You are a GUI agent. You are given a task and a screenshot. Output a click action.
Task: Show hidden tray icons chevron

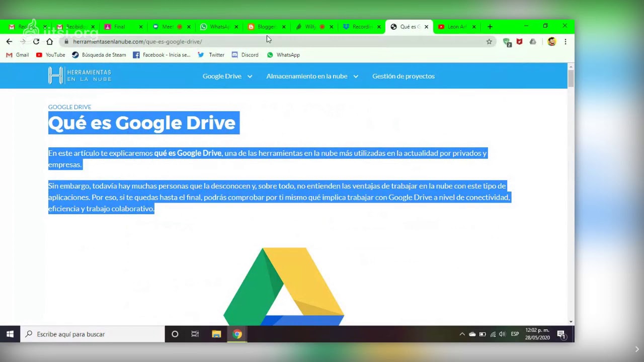[x=462, y=334]
